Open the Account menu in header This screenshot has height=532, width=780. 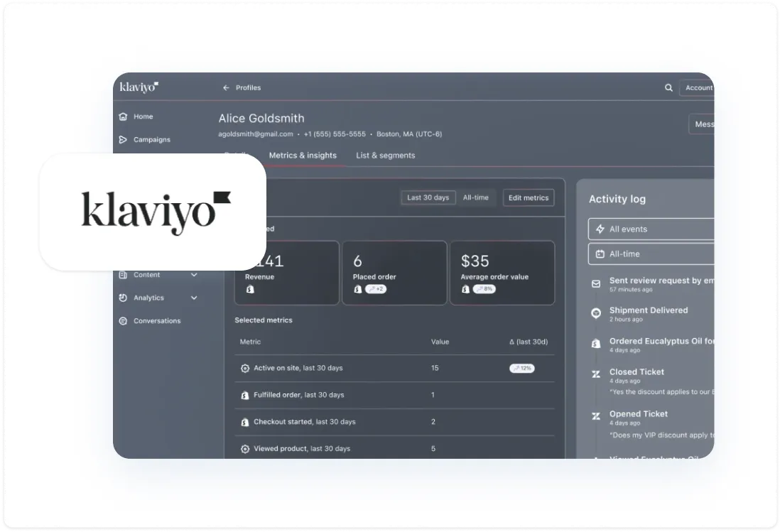pos(697,87)
